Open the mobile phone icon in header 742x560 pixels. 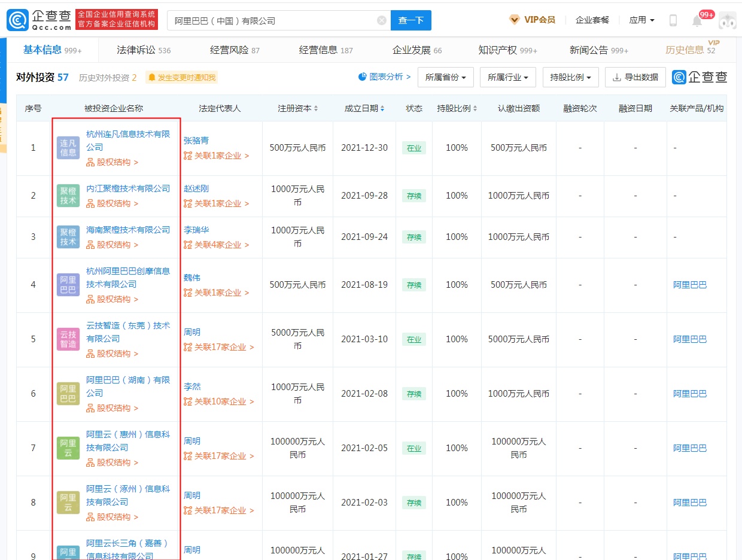pos(673,20)
